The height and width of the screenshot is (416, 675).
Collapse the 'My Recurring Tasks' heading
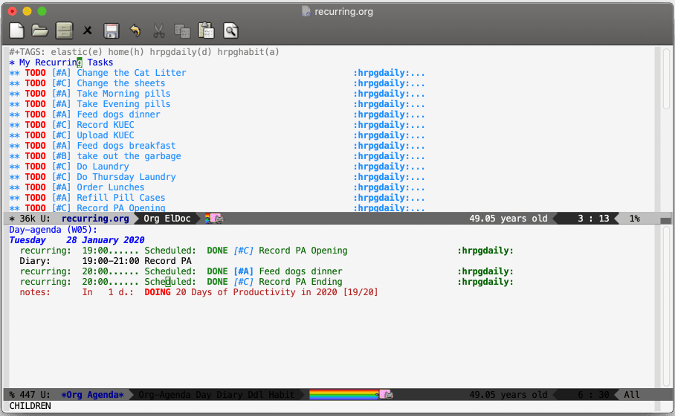(66, 62)
